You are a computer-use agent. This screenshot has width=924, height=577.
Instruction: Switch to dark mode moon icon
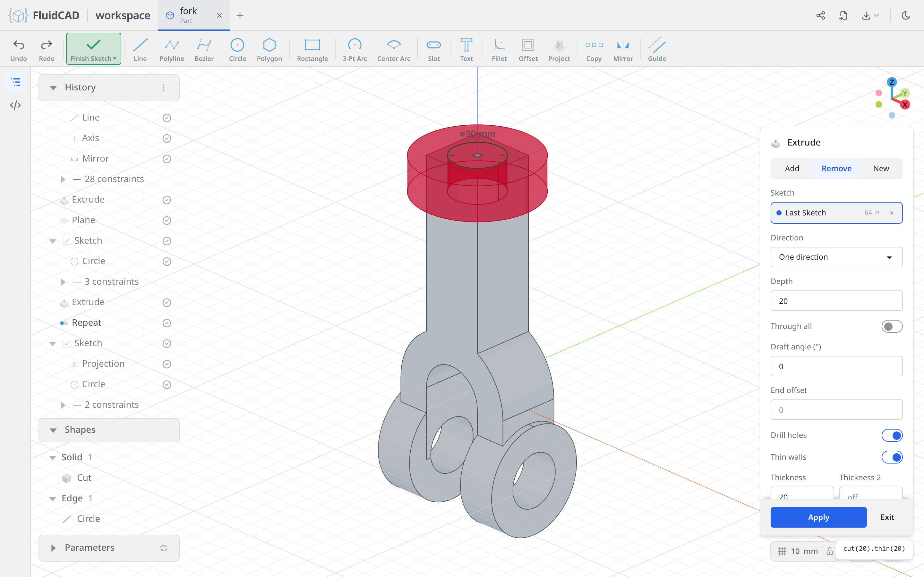[906, 15]
